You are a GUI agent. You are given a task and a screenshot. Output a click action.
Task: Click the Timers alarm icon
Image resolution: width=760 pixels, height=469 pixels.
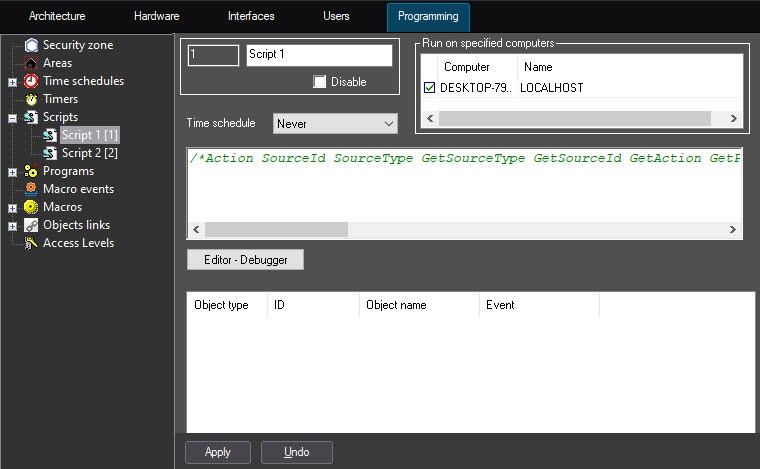pyautogui.click(x=32, y=99)
